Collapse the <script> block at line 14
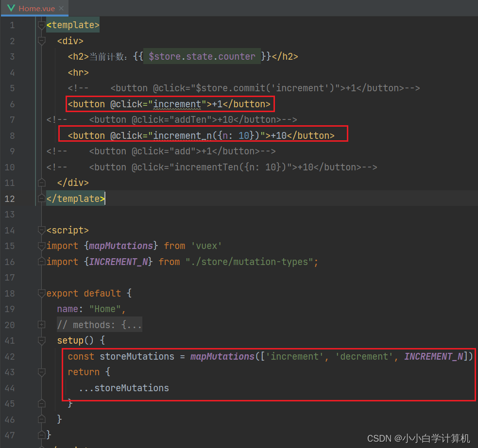The height and width of the screenshot is (448, 478). pos(42,230)
